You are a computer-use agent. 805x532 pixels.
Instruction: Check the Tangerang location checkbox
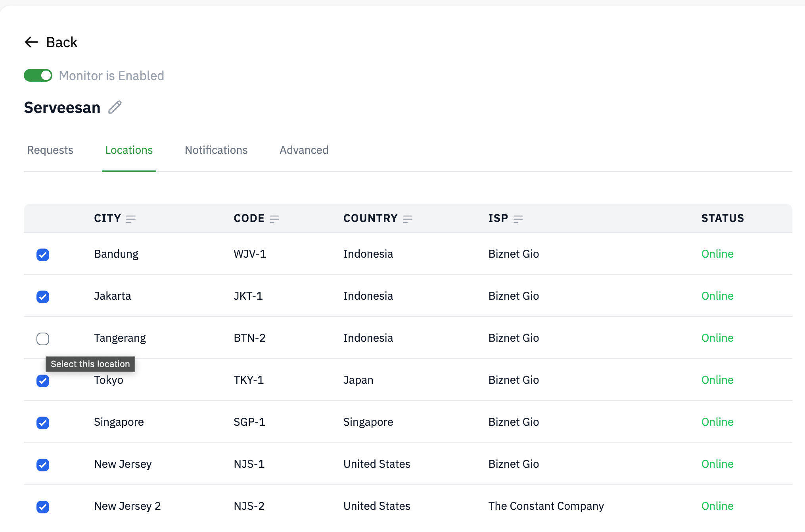point(43,339)
